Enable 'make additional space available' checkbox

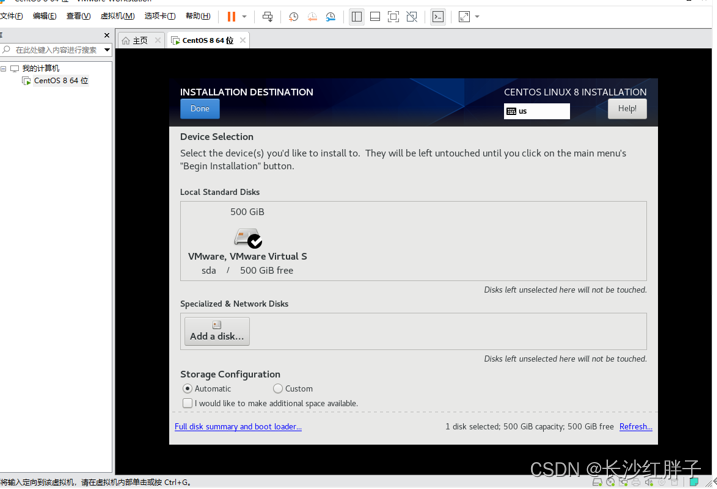coord(187,403)
